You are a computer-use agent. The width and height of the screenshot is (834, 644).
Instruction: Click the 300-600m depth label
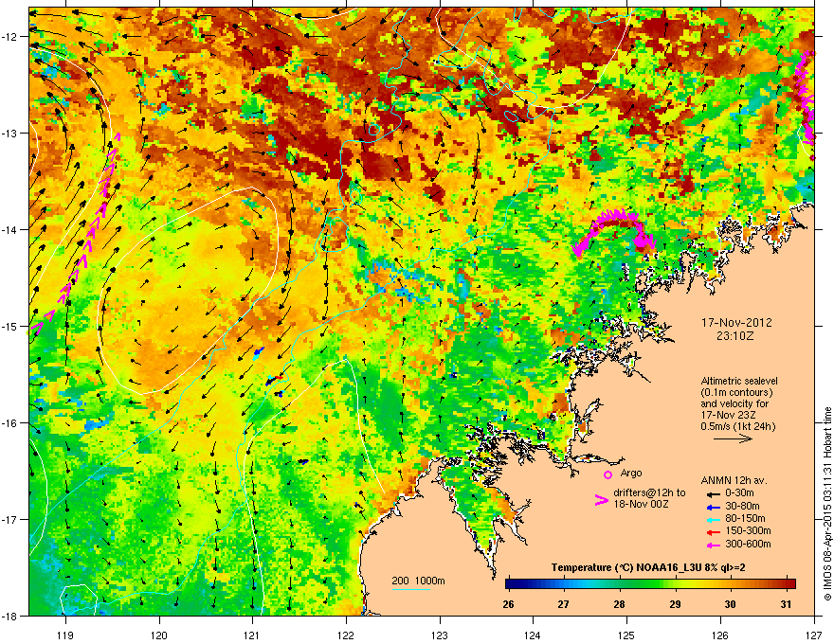click(748, 545)
